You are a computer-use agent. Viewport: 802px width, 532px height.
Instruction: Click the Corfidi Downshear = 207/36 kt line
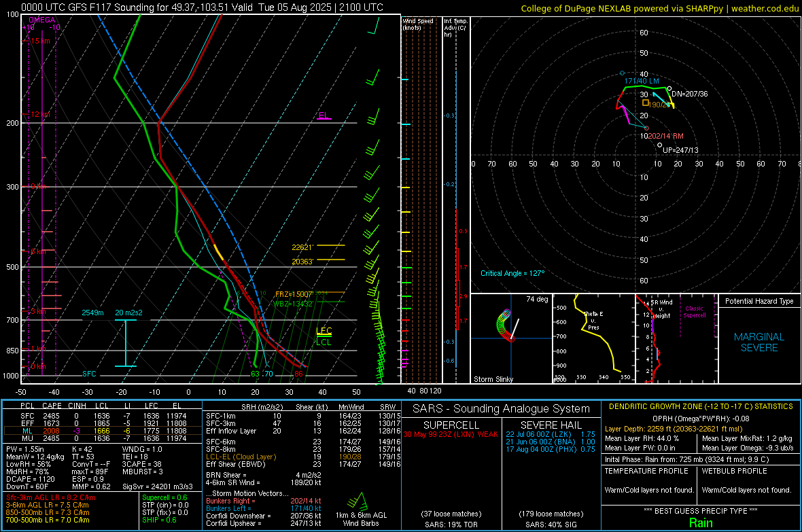(x=264, y=516)
